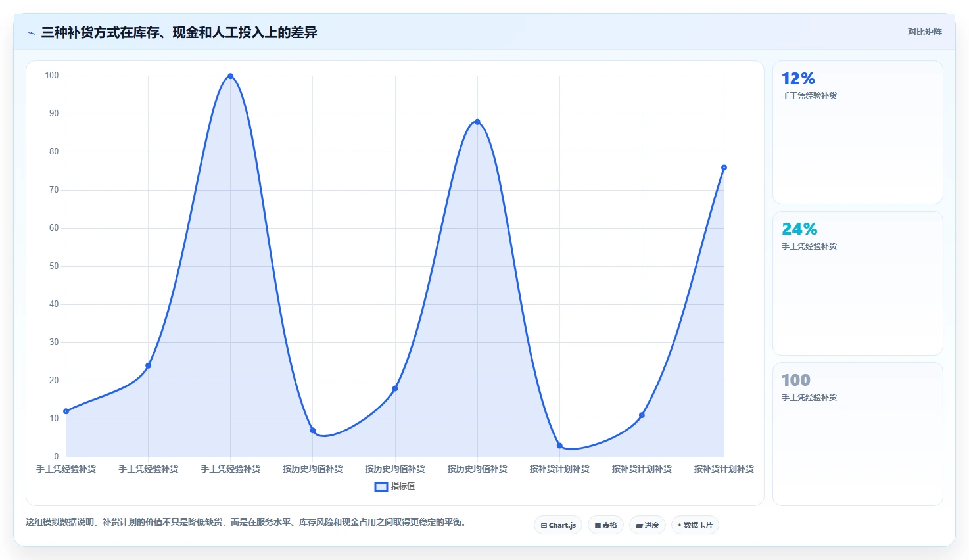Click the chart data point at value 88
Screen dimensions: 969x560
pos(477,122)
